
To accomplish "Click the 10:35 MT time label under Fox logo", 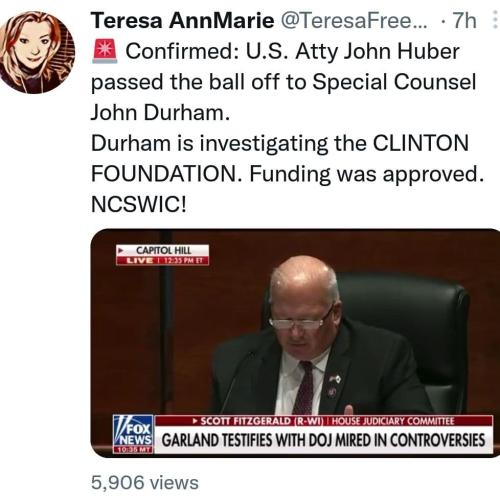I will (x=133, y=450).
